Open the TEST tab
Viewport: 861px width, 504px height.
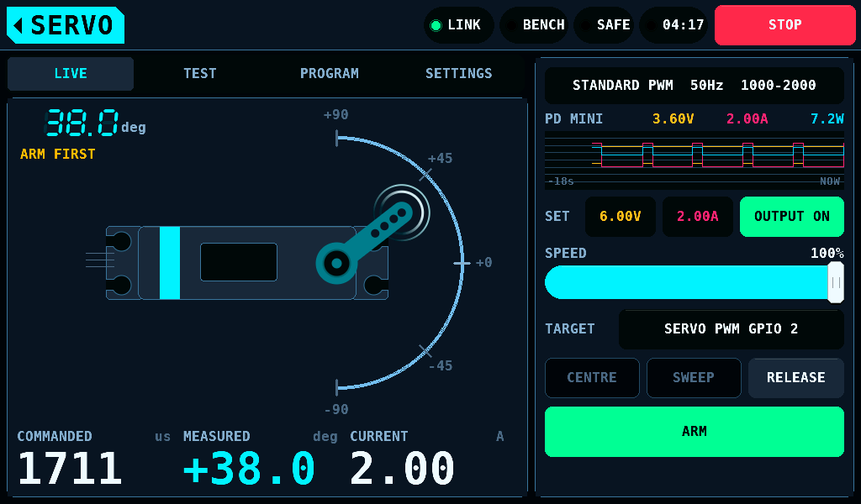(200, 73)
